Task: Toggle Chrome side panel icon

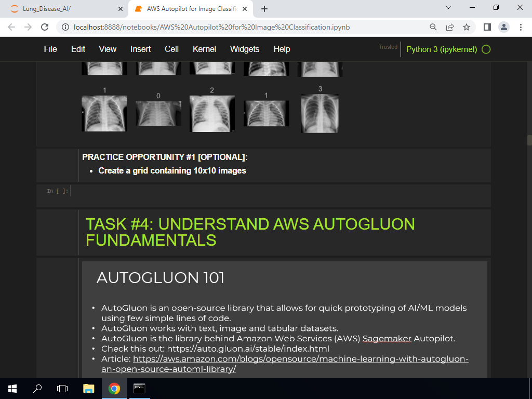Action: [487, 27]
